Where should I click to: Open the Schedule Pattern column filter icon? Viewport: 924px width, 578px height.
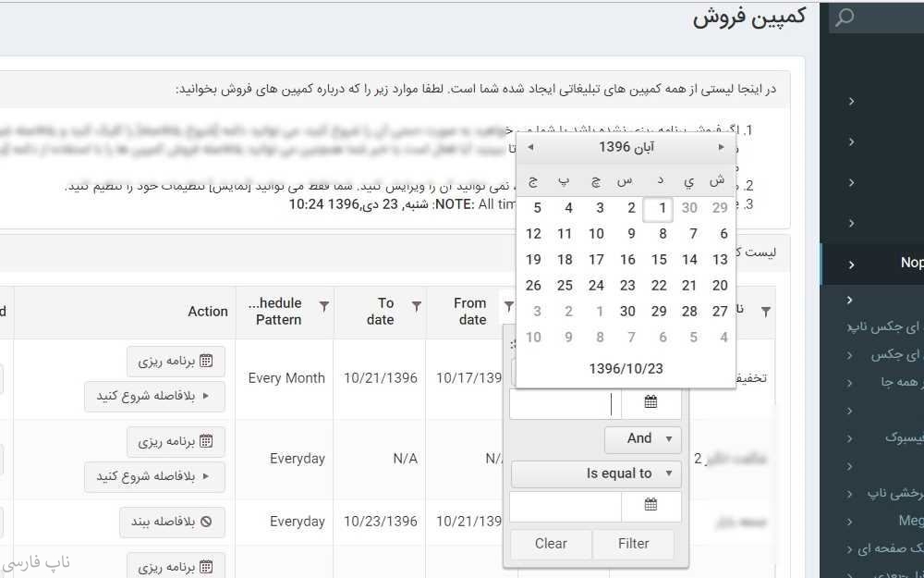323,306
